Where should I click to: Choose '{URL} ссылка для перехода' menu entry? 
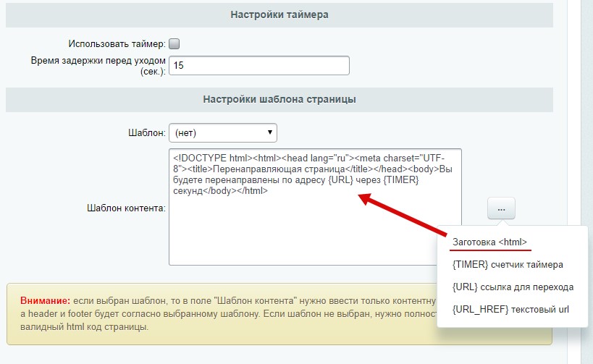[x=512, y=287]
